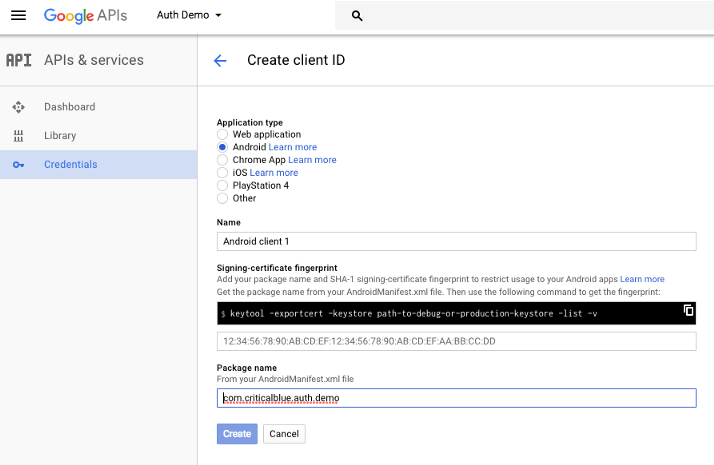Go back using the blue arrow
714x465 pixels.
click(x=220, y=60)
